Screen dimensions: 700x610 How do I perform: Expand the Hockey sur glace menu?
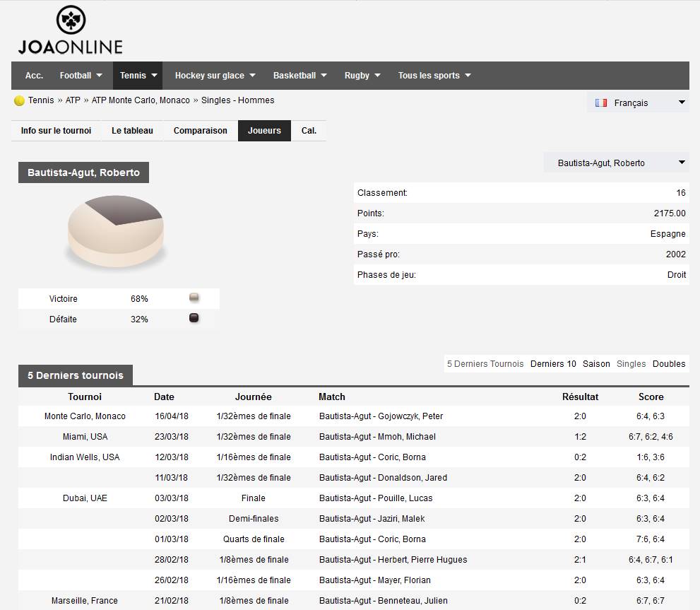[215, 76]
